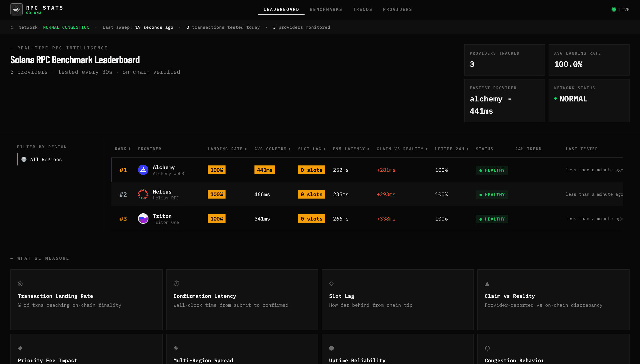
Task: Click Alchemy's 441ms avg confirm badge
Action: (265, 170)
